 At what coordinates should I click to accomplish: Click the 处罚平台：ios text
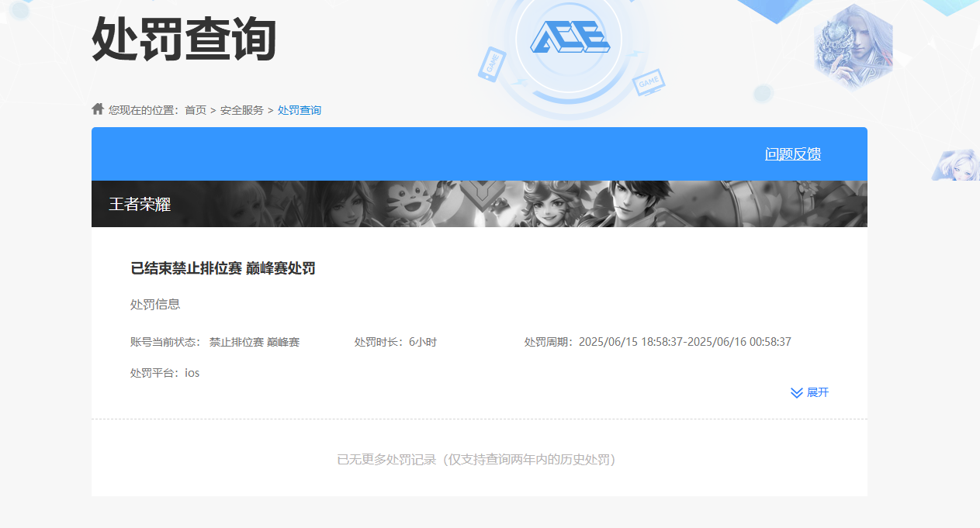(164, 373)
